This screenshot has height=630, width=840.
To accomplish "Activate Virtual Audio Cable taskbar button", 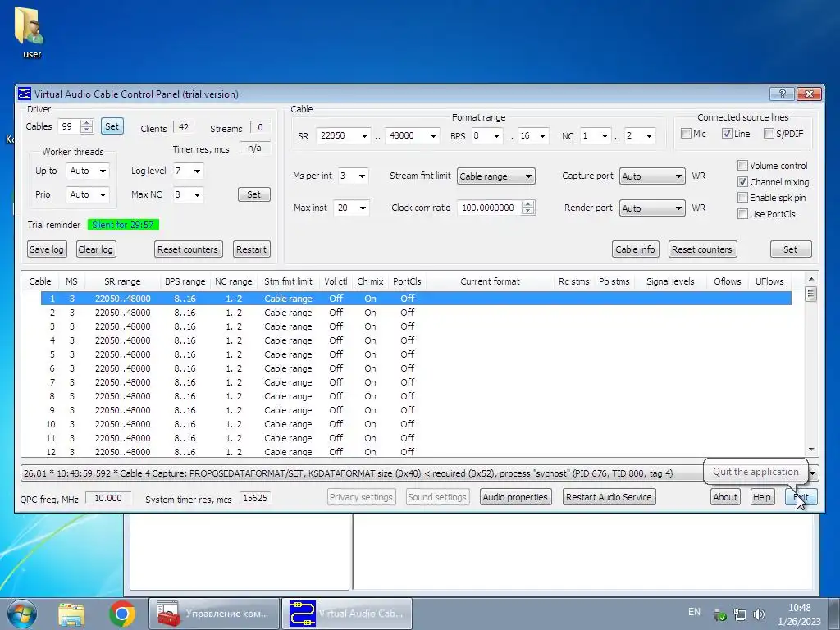I will pos(347,614).
